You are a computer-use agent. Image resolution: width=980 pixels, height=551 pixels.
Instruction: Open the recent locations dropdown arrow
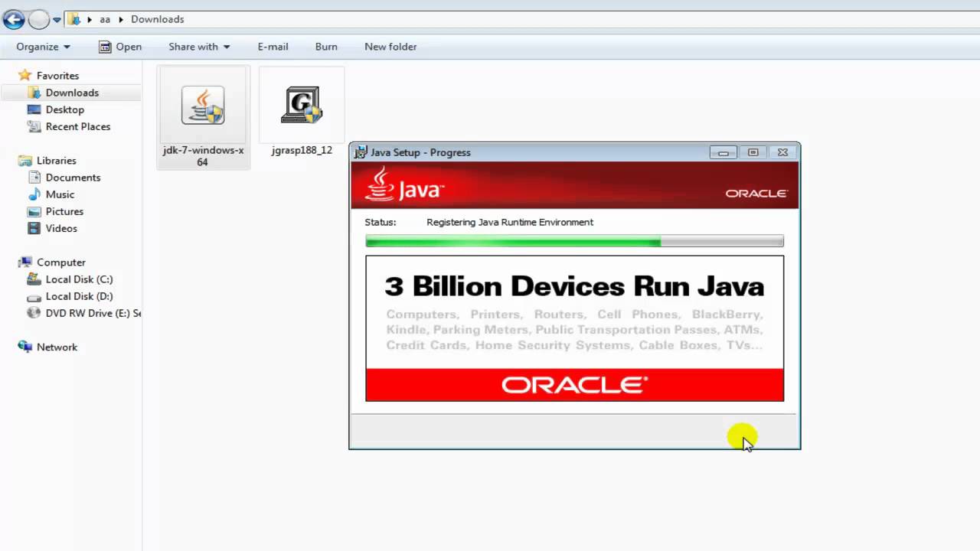point(57,20)
